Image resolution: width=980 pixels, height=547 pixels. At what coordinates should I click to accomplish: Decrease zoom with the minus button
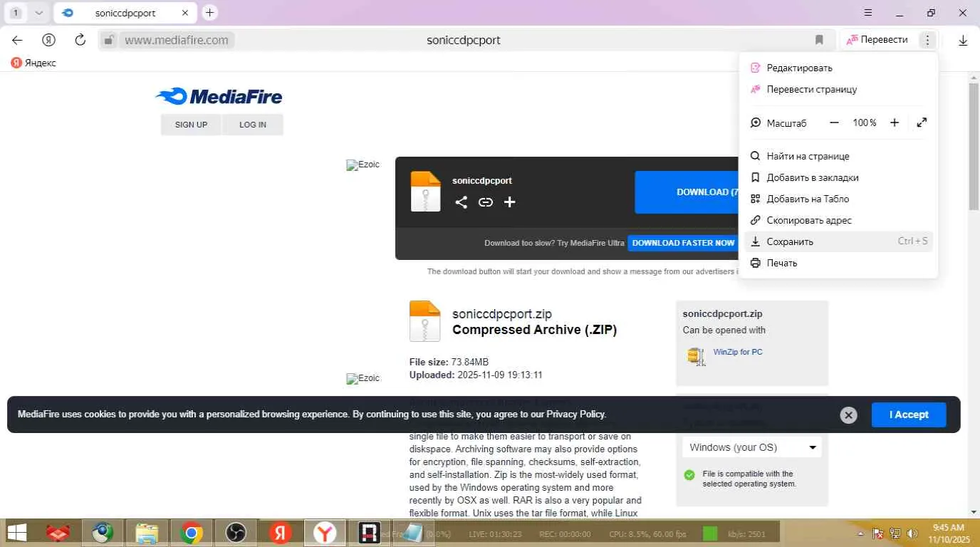pyautogui.click(x=835, y=123)
